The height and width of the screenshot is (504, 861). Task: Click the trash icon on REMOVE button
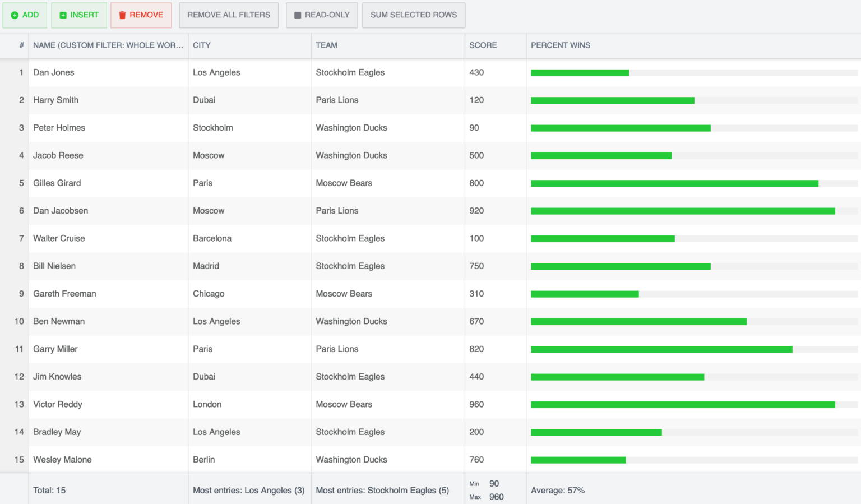coord(121,15)
